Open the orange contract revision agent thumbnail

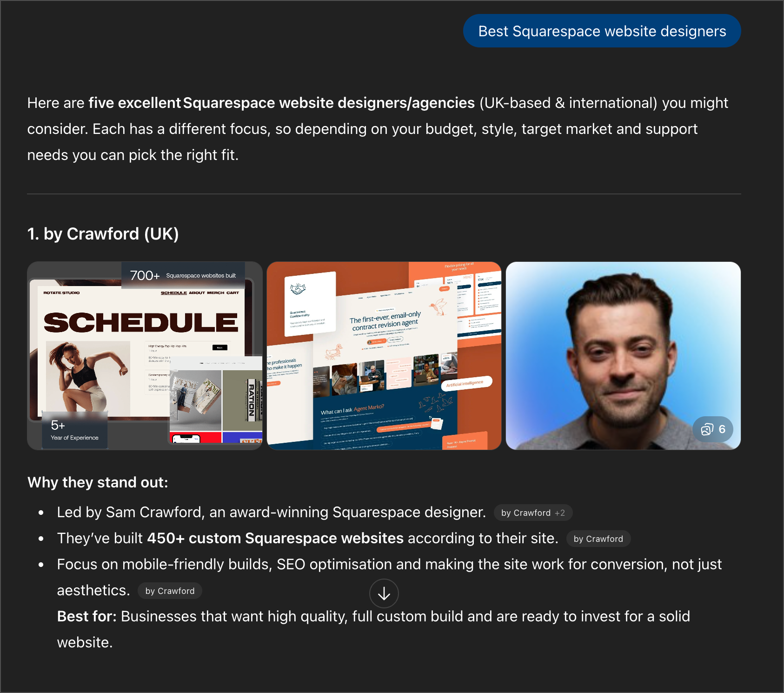(x=384, y=356)
